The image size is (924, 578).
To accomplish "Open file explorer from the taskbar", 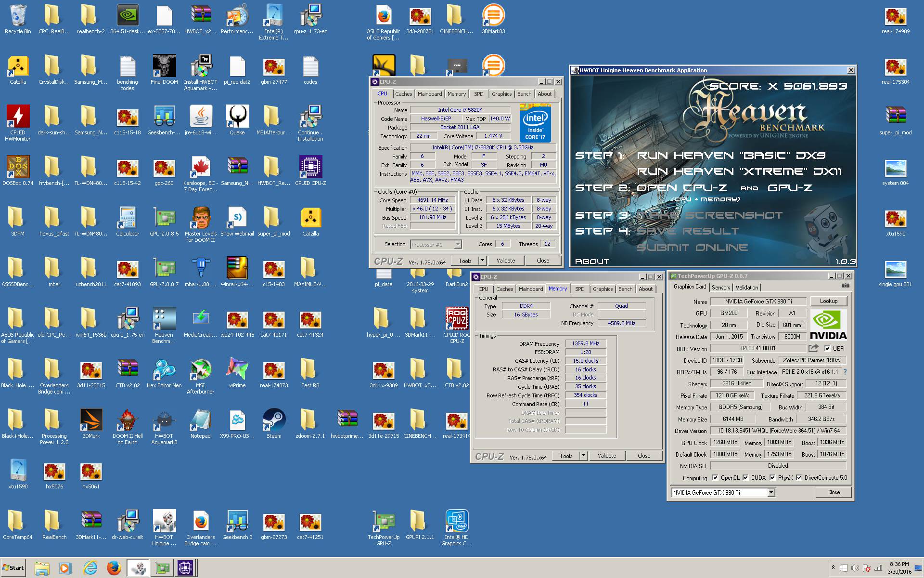I will (x=42, y=568).
